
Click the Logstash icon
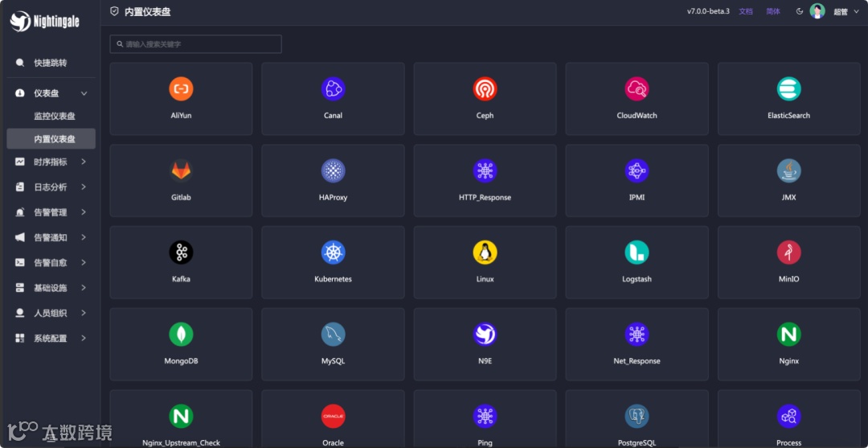coord(637,253)
